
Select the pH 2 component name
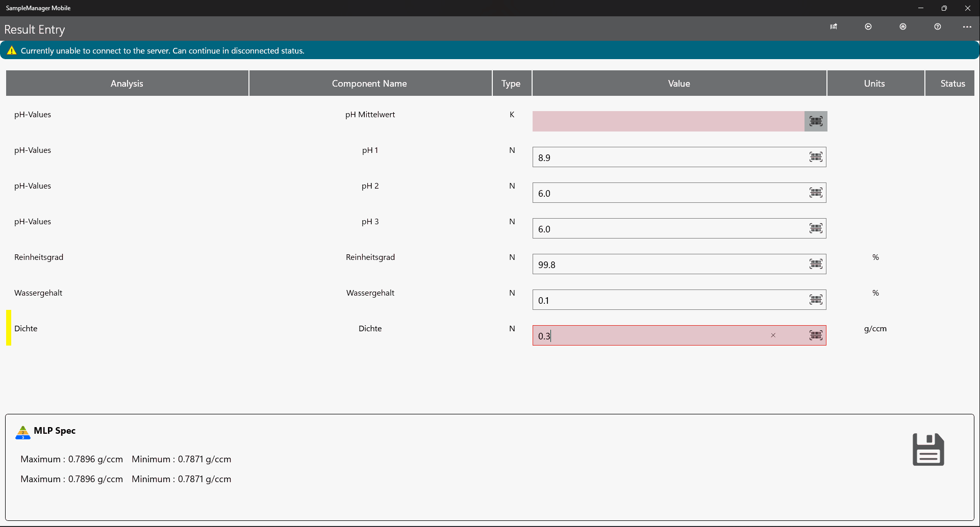coord(370,186)
